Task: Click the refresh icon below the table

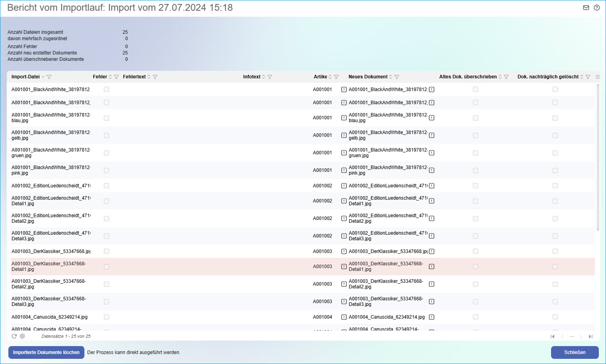Action: (x=14, y=336)
